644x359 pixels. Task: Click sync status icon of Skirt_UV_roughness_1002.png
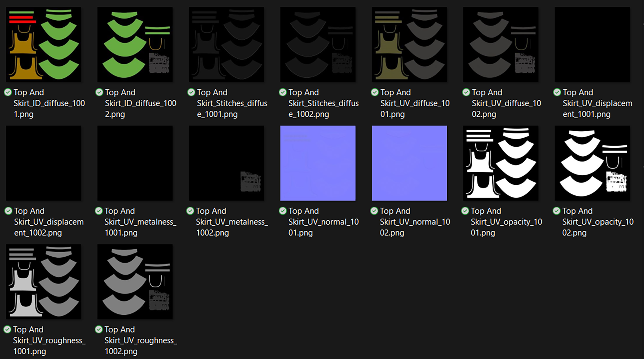click(99, 329)
